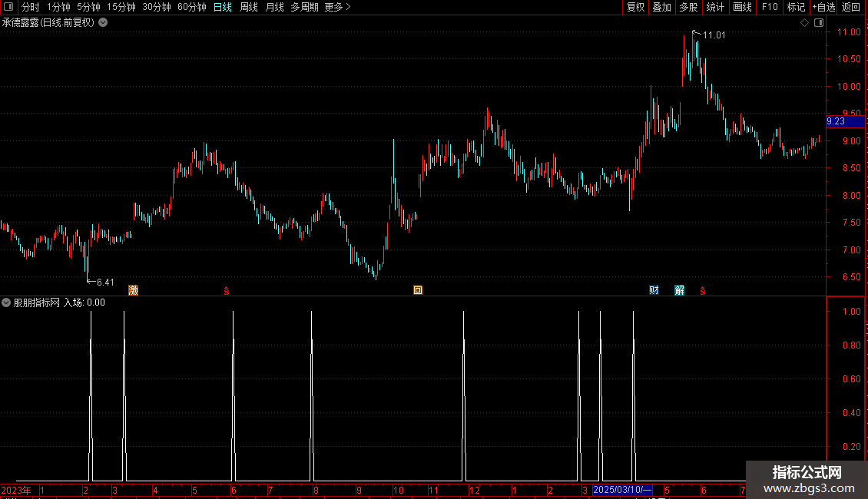868x499 pixels.
Task: Switch to the 15分钟 period
Action: [x=121, y=7]
